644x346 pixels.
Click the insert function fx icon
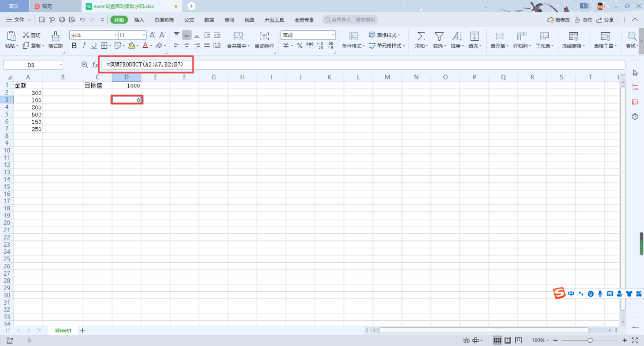(95, 65)
